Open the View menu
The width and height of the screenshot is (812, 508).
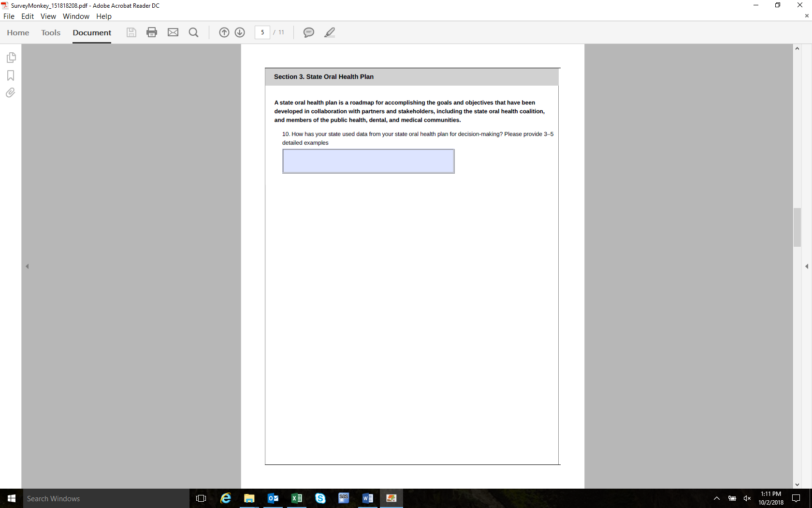[48, 16]
